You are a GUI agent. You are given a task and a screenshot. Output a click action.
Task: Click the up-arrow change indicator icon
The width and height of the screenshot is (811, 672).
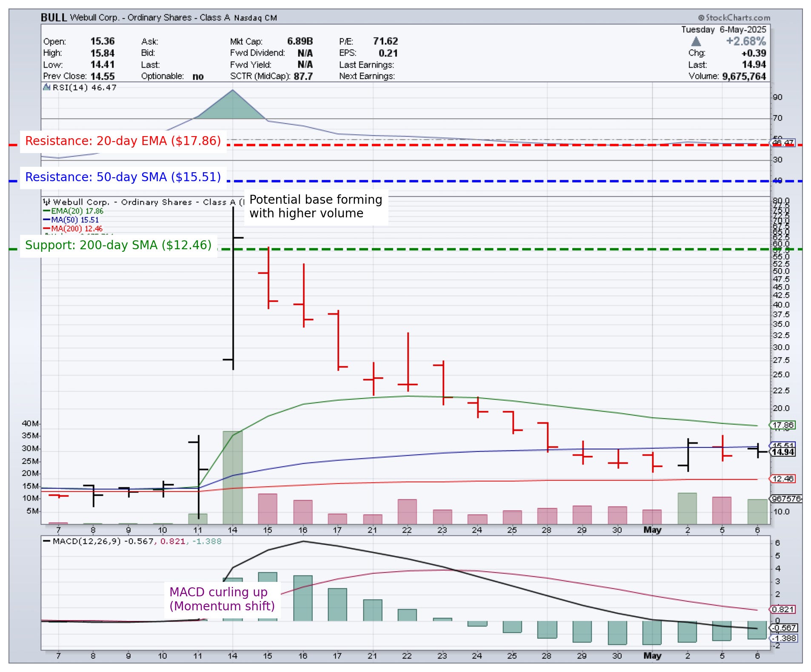pos(696,41)
